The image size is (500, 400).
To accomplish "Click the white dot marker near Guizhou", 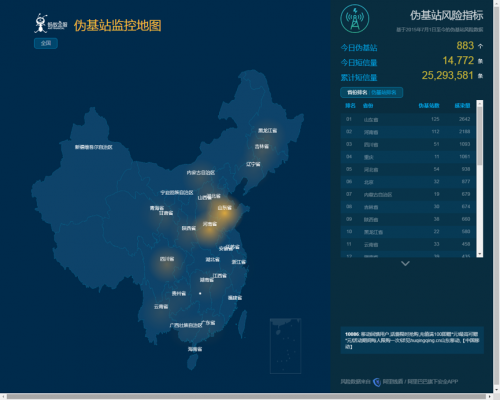I will [200, 293].
